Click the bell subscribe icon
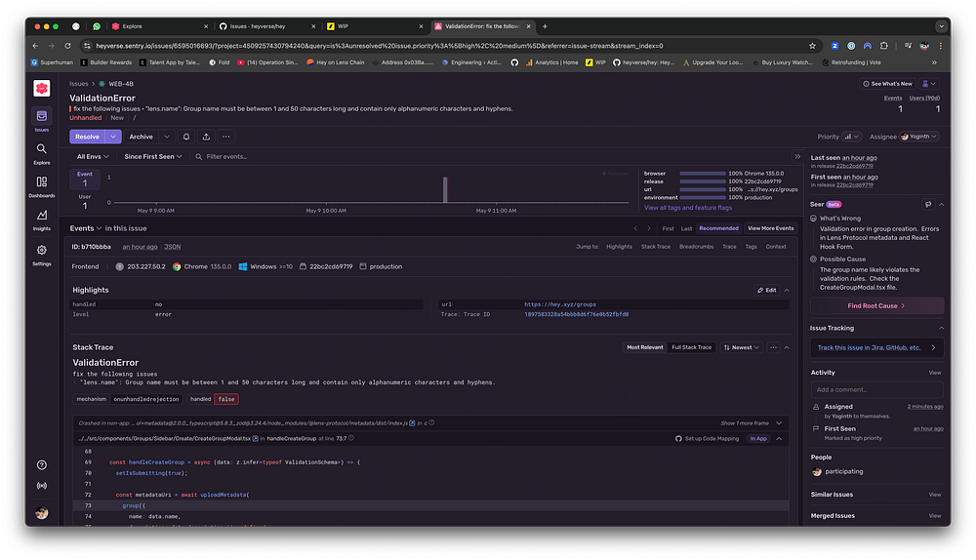 [186, 137]
